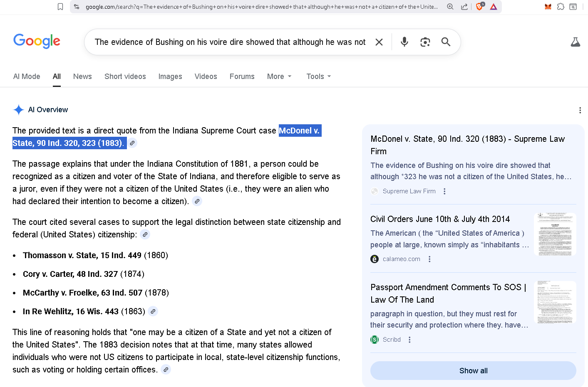Open the Tools dropdown
This screenshot has width=588, height=387.
[318, 76]
